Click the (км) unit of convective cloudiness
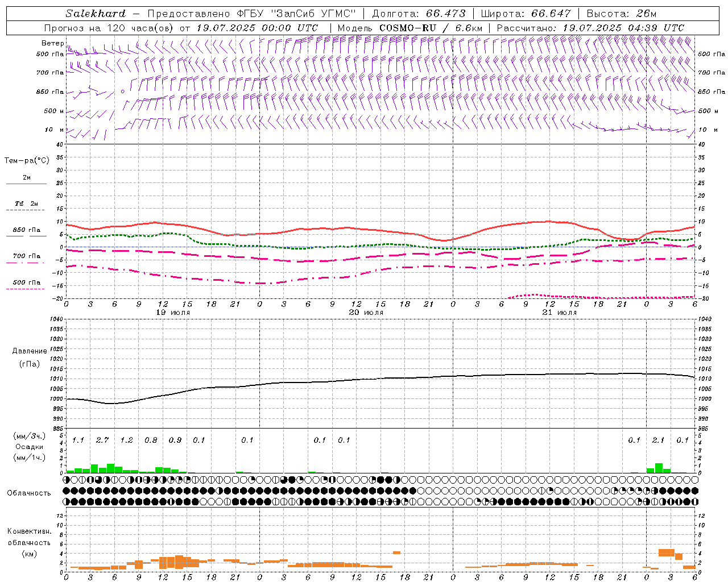Screen dimensions: 728x582 click(29, 554)
